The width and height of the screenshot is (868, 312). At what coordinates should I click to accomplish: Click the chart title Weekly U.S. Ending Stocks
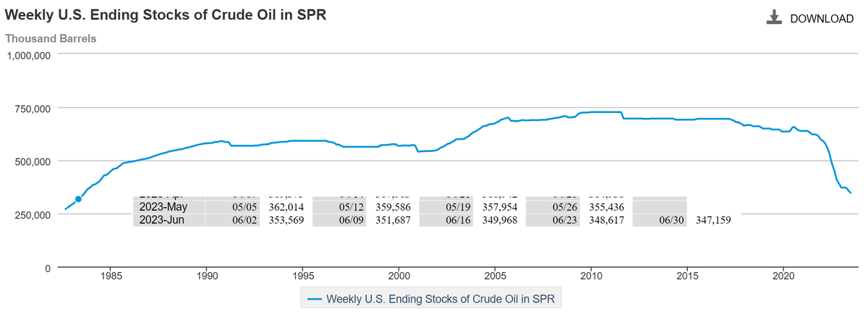(x=166, y=15)
